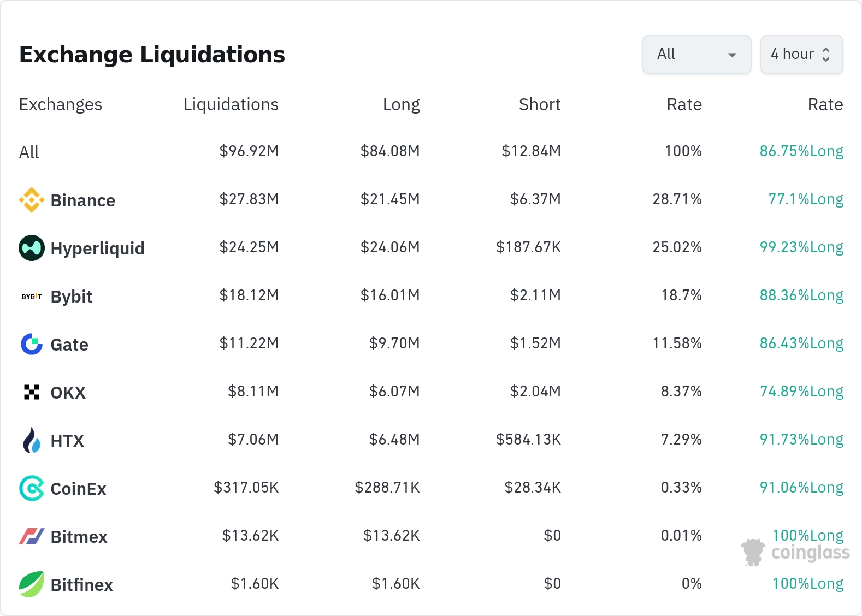Image resolution: width=862 pixels, height=616 pixels.
Task: Open the Hyperliquid exchange link
Action: (x=97, y=248)
